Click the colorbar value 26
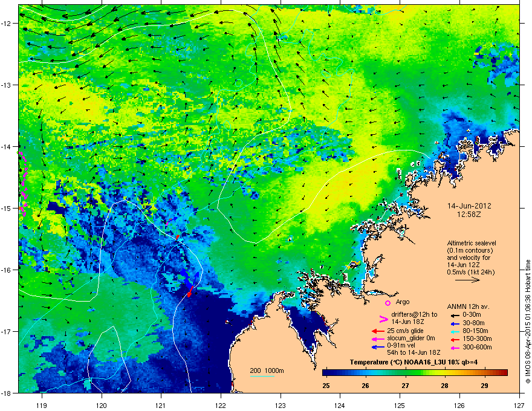The image size is (532, 411). point(365,386)
